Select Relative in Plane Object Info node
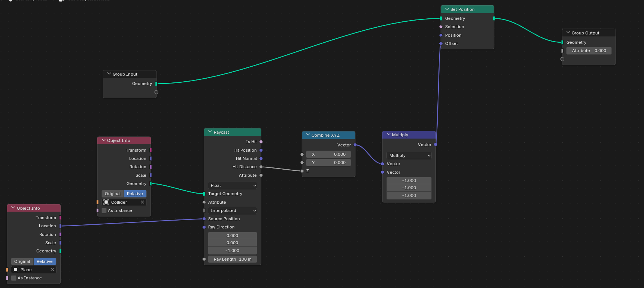644x288 pixels. tap(45, 261)
